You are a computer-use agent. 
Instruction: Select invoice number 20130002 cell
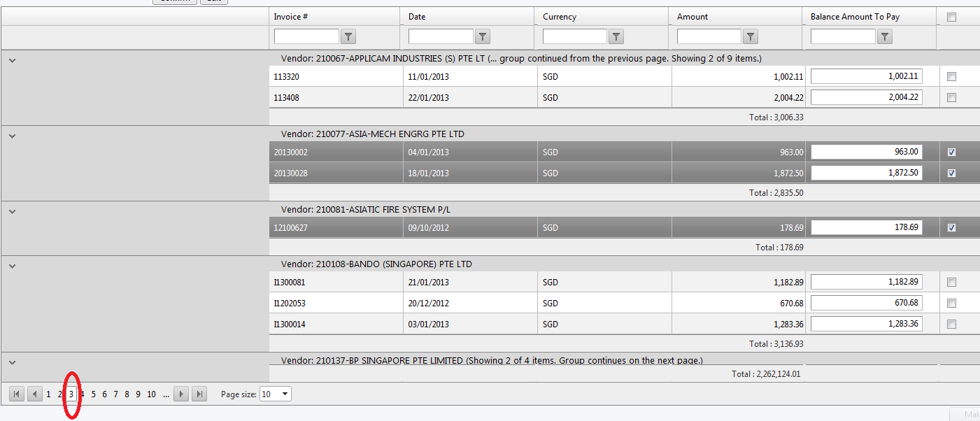coord(336,152)
